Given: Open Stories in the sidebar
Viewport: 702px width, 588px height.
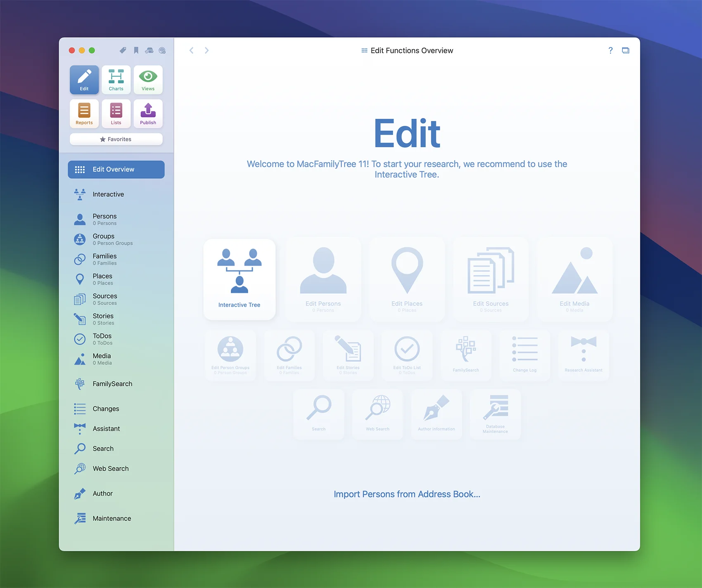Looking at the screenshot, I should point(116,319).
